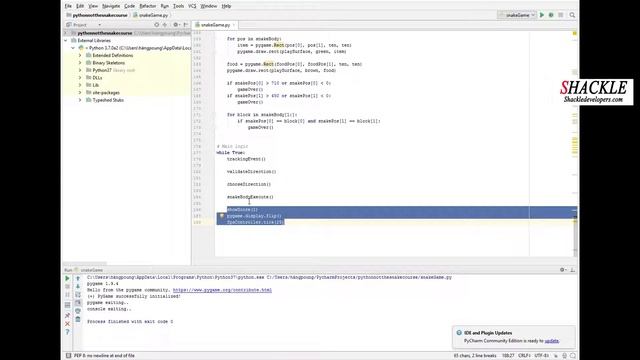Expand Lib folder
This screenshot has width=640, height=360.
(80, 85)
